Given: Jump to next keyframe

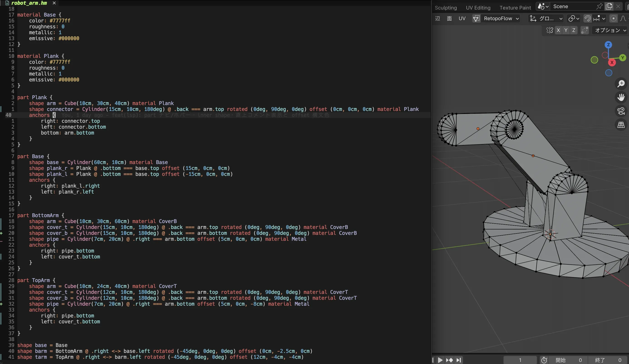Looking at the screenshot, I should point(450,360).
